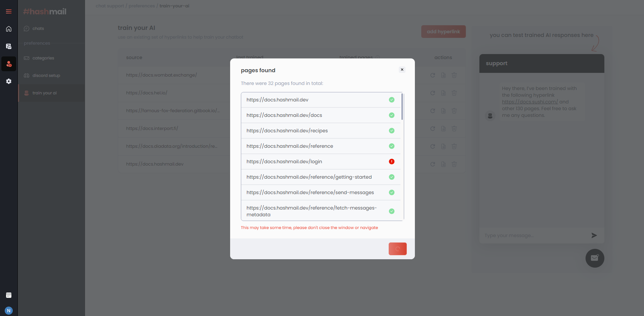
Task: View pages icon for docs.diadata.org row
Action: [x=443, y=146]
